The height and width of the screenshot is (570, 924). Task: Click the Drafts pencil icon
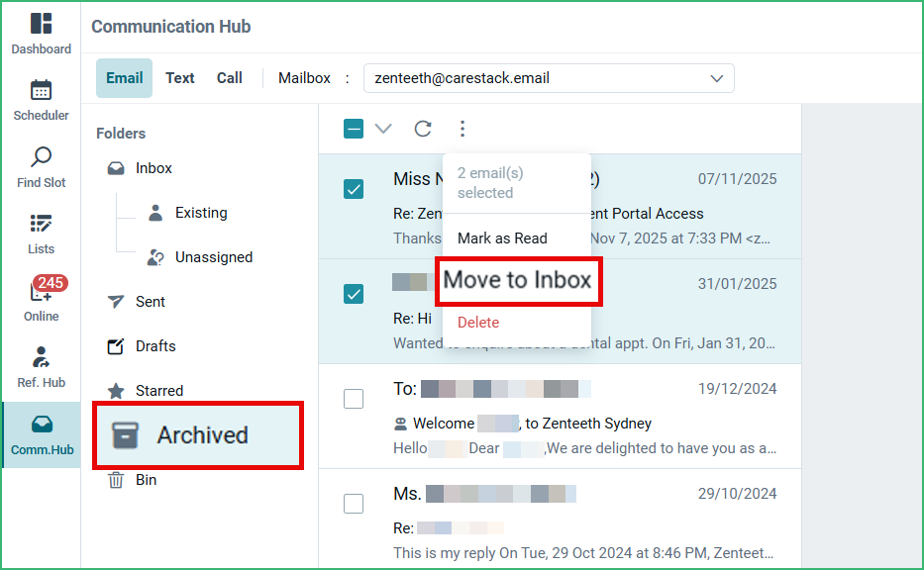tap(116, 346)
